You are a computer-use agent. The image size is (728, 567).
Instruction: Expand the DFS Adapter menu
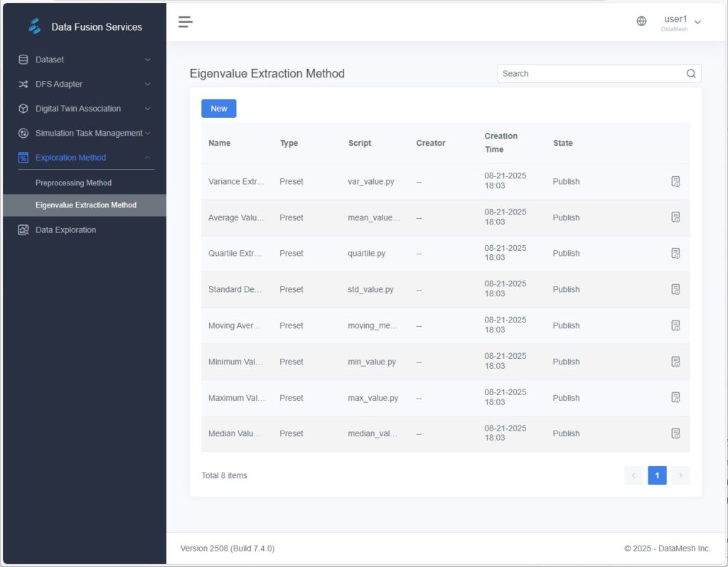coord(84,84)
